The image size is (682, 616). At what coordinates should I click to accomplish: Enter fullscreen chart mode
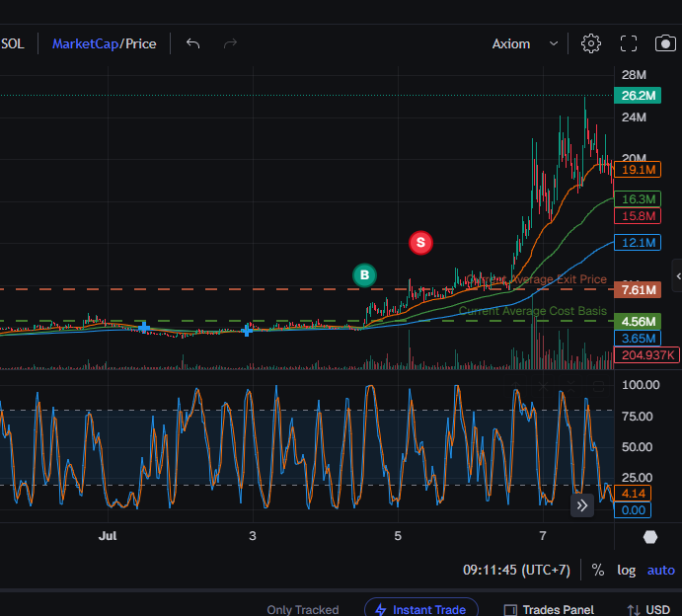coord(629,43)
